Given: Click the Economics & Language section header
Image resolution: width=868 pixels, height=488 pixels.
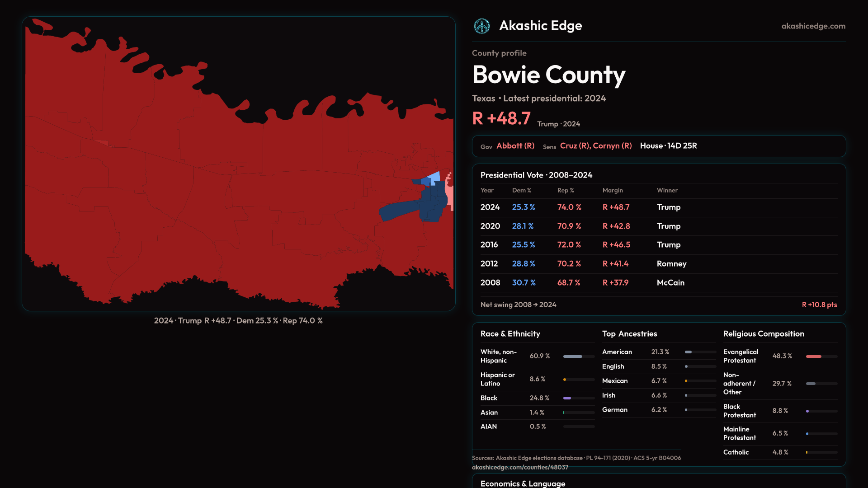Looking at the screenshot, I should (523, 483).
